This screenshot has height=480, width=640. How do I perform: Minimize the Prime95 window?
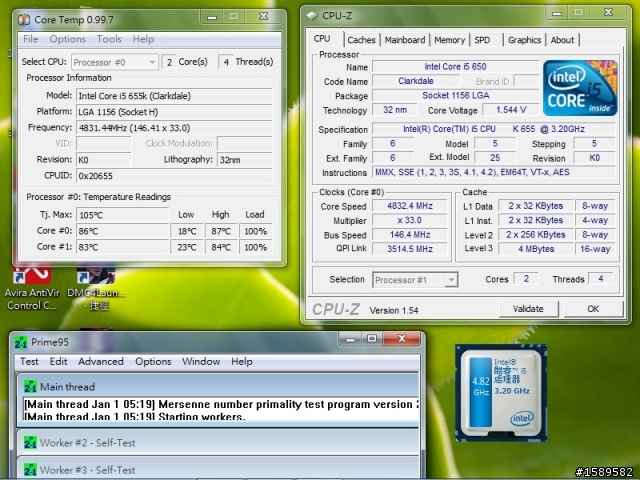click(x=350, y=338)
